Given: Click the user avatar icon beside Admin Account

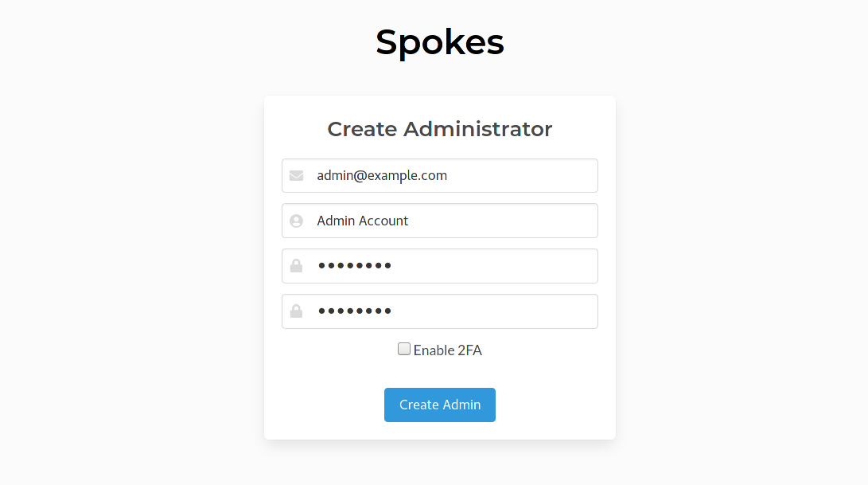Looking at the screenshot, I should pos(296,221).
